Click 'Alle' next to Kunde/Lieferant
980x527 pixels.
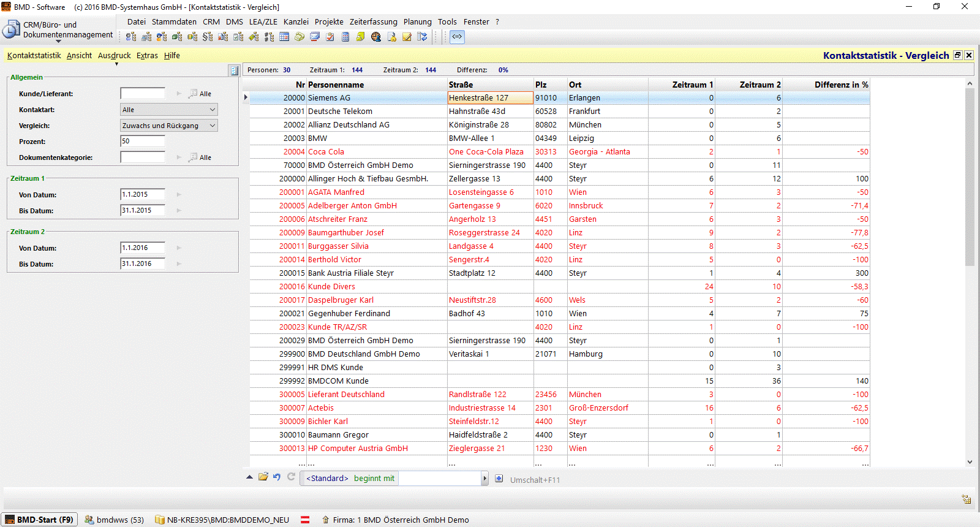(205, 94)
